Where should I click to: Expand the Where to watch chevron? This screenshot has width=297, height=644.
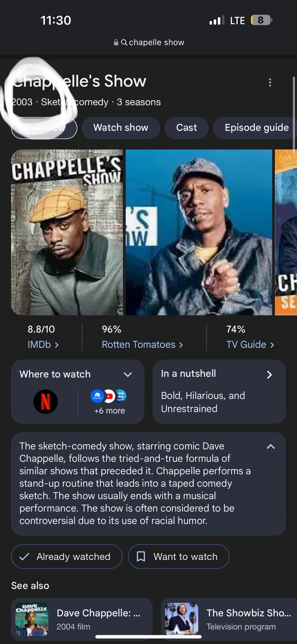[x=128, y=374]
